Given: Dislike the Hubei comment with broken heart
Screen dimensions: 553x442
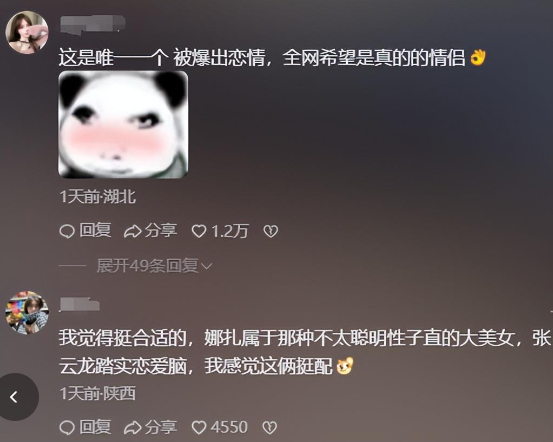Looking at the screenshot, I should pos(271,231).
